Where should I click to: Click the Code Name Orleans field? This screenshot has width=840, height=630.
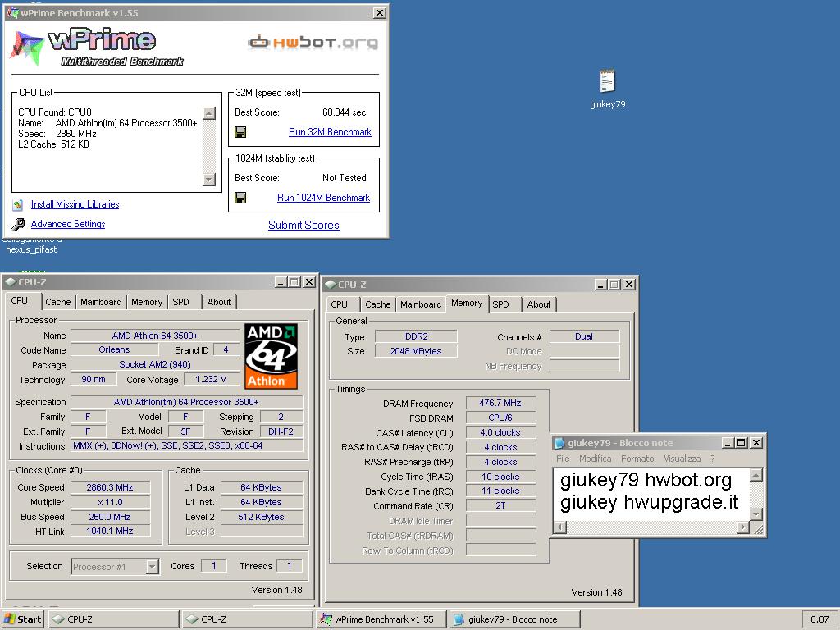tap(114, 349)
